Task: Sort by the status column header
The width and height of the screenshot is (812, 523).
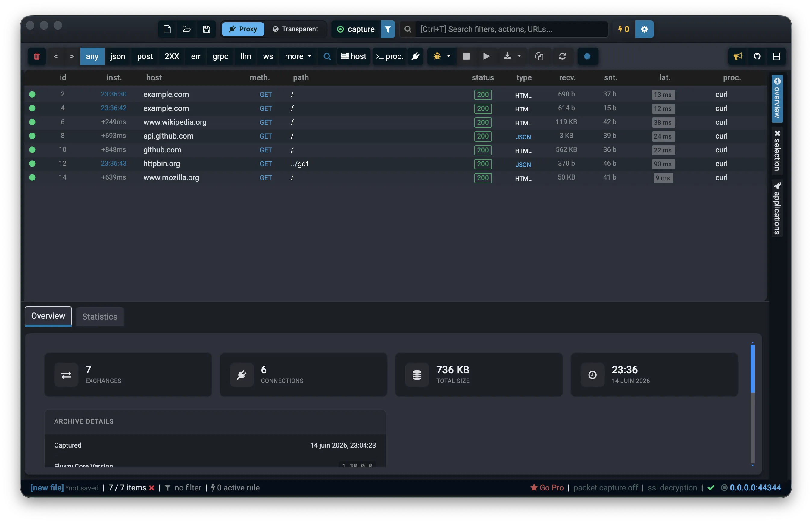Action: click(483, 78)
